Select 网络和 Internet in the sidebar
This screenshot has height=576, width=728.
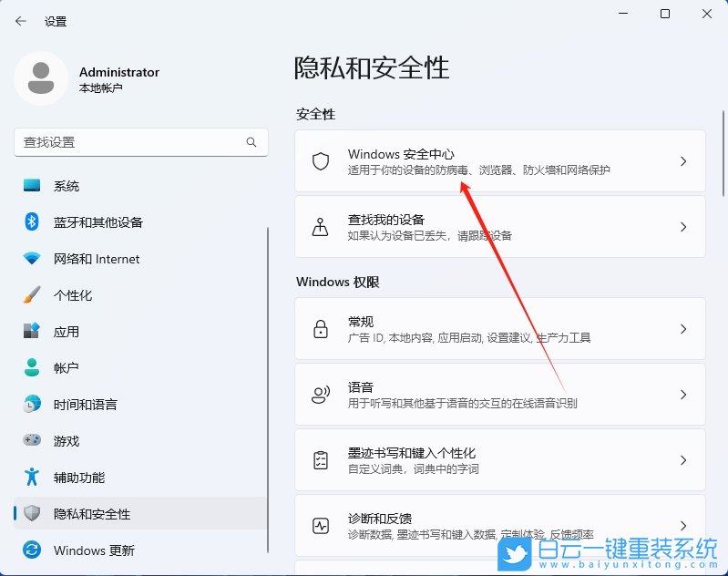[x=140, y=259]
